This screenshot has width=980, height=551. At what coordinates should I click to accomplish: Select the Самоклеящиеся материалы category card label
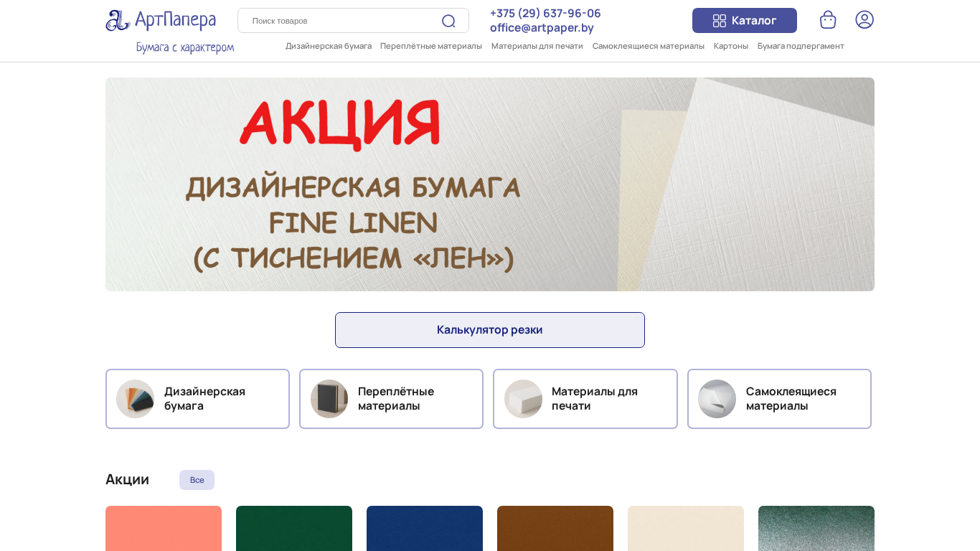pos(791,399)
